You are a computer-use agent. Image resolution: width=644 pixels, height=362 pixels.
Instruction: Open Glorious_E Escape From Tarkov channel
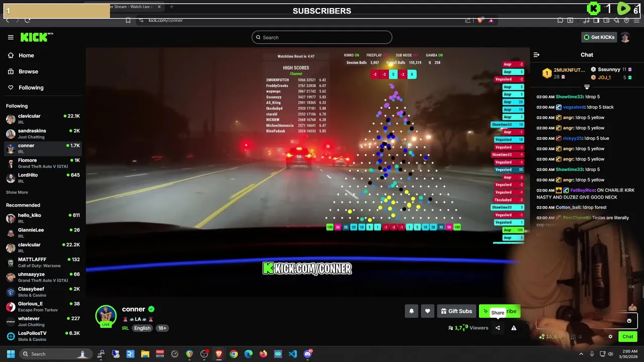(x=43, y=306)
